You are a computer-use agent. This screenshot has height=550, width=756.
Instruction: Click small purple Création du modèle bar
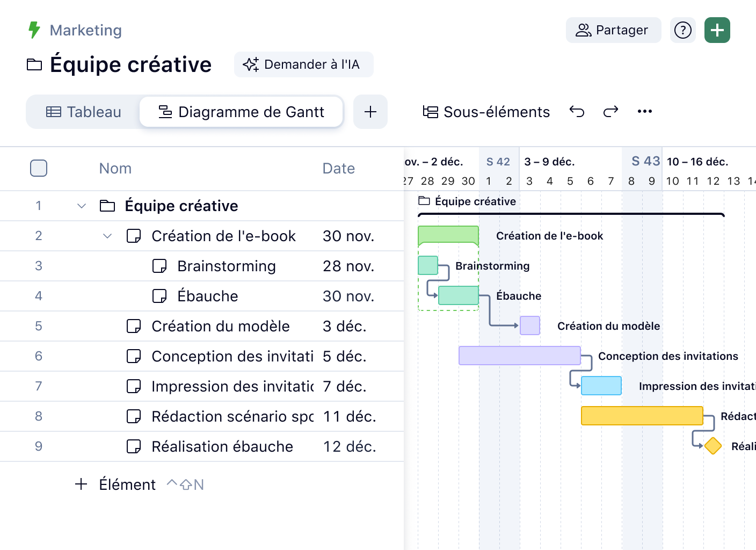click(x=530, y=325)
